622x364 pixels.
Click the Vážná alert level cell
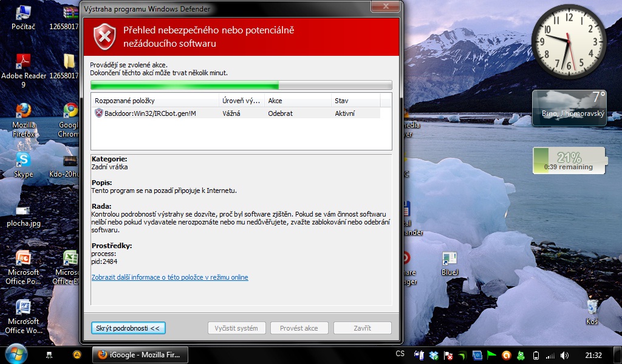(x=231, y=113)
